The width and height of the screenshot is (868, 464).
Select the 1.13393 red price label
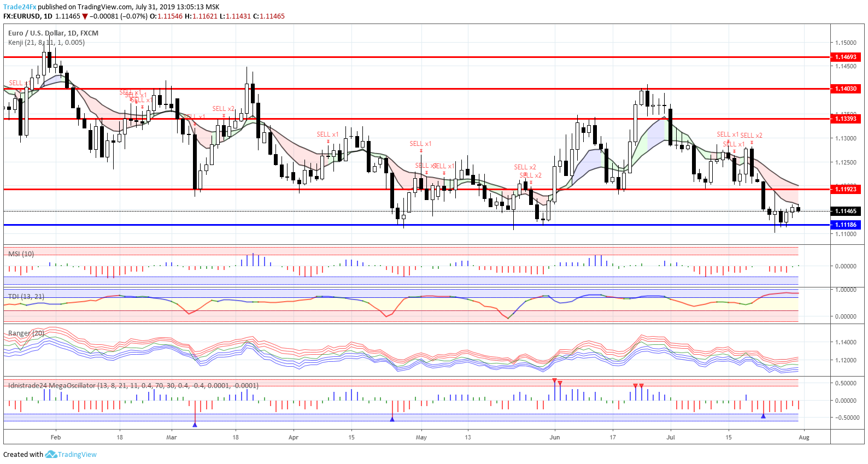pyautogui.click(x=846, y=119)
